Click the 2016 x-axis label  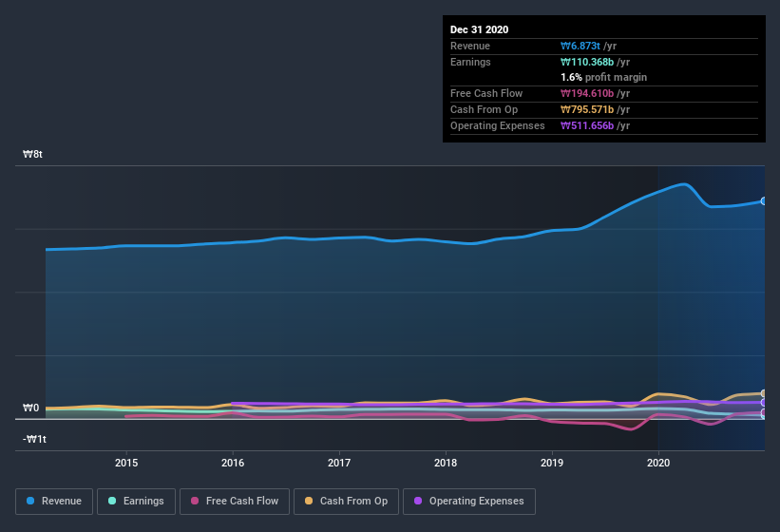pos(233,463)
